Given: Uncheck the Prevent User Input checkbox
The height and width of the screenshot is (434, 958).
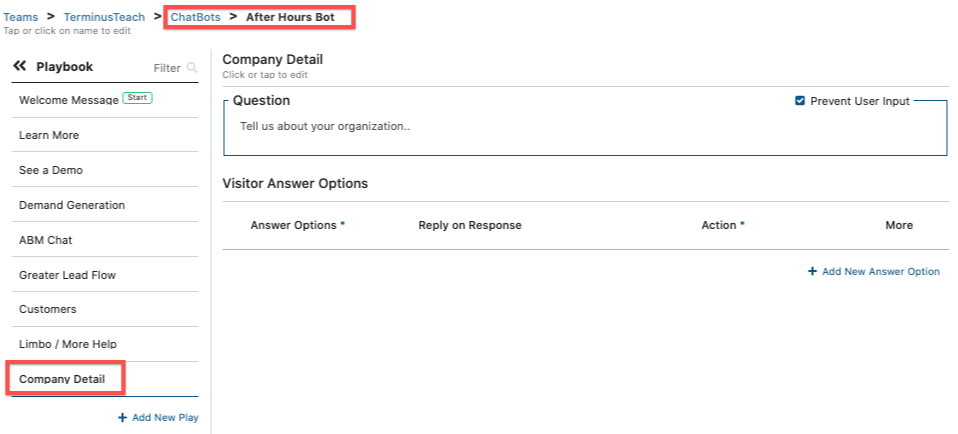Looking at the screenshot, I should (800, 101).
